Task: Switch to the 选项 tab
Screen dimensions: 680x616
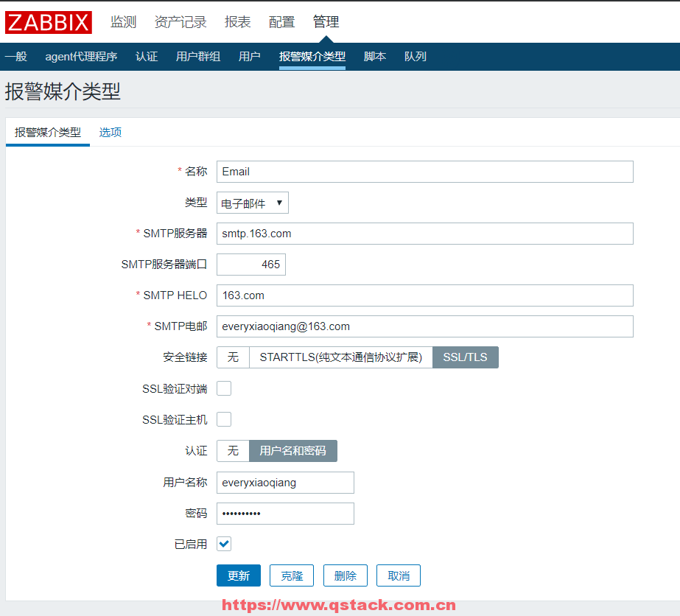Action: (x=111, y=133)
